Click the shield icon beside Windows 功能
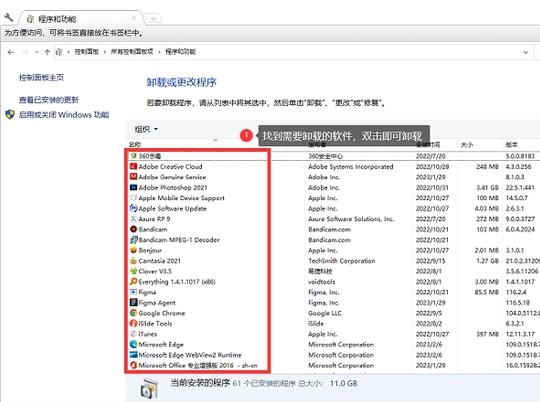Viewport: 540px width, 402px height. click(x=10, y=114)
